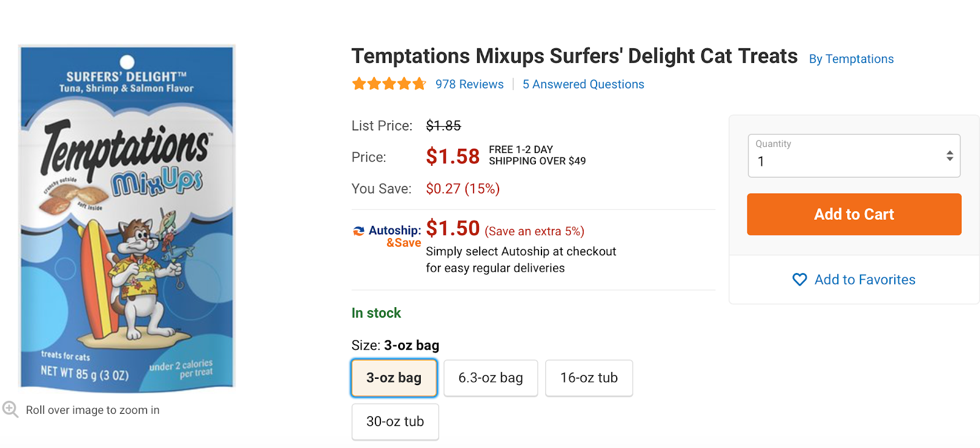Open the Quantity dropdown arrows
The height and width of the screenshot is (448, 980).
coord(949,155)
